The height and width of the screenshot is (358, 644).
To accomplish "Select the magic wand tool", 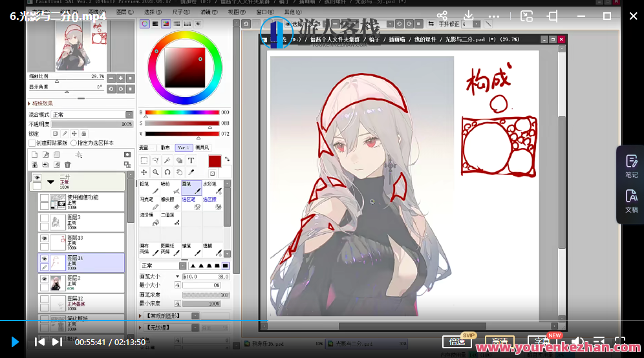I will pos(167,160).
